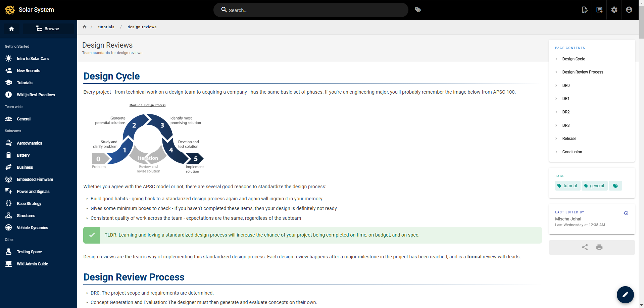Select the tutorial tag chip

[567, 186]
